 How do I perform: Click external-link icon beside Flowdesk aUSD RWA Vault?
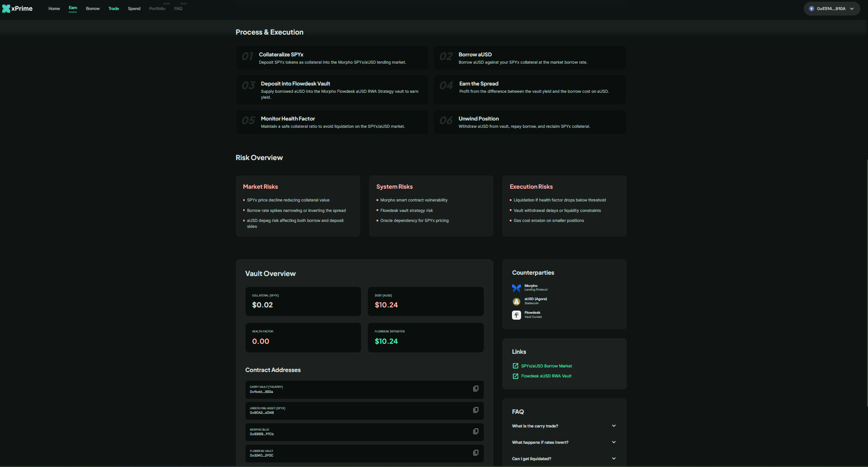516,376
